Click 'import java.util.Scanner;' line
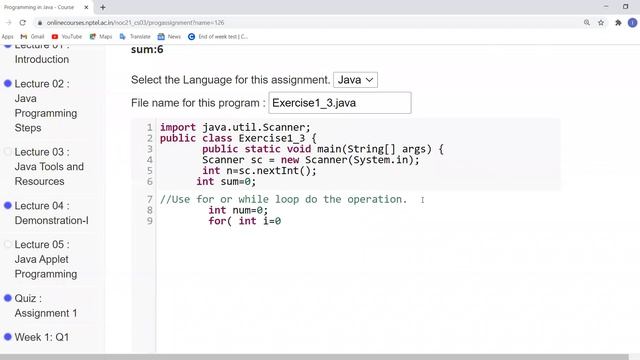640x360 pixels. pyautogui.click(x=235, y=127)
